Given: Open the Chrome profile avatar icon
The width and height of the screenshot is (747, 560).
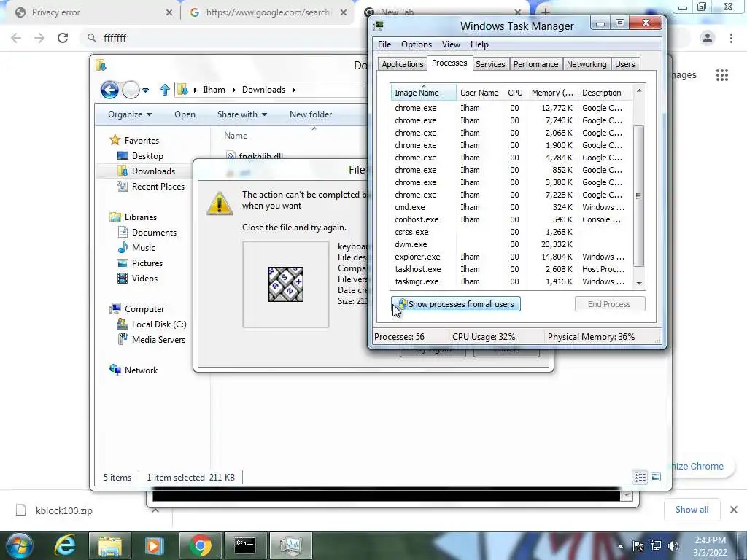Looking at the screenshot, I should 708,38.
